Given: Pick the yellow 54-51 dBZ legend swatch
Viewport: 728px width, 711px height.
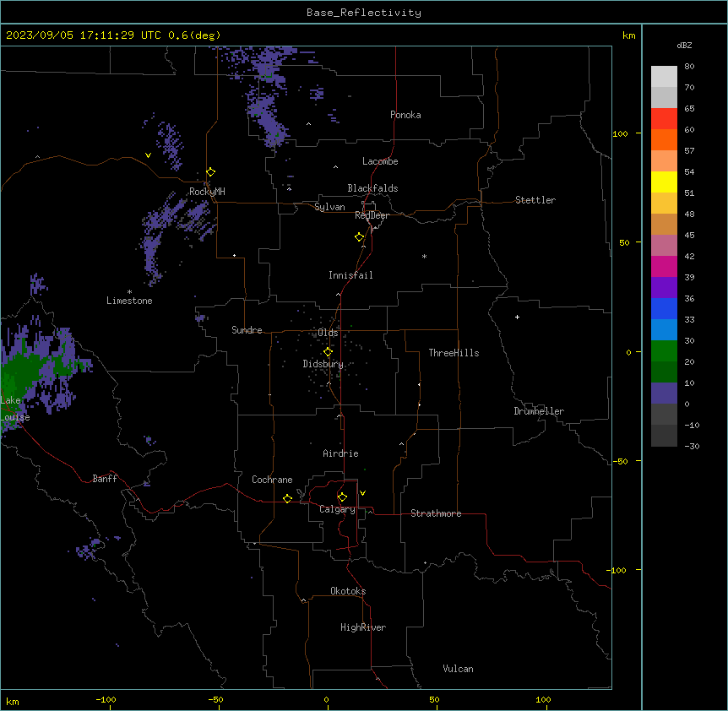Looking at the screenshot, I should click(664, 182).
